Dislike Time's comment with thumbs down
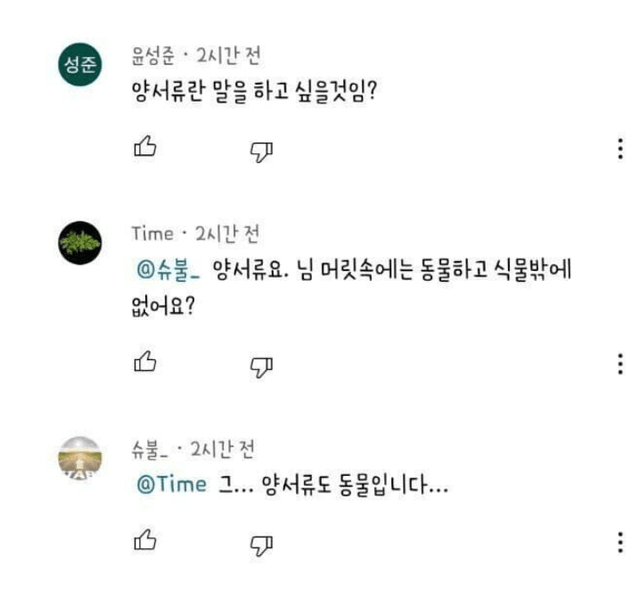 (x=261, y=365)
